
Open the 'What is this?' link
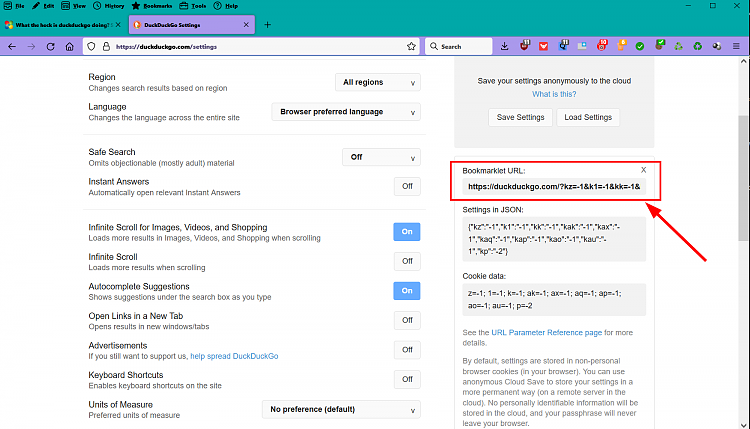coord(554,94)
